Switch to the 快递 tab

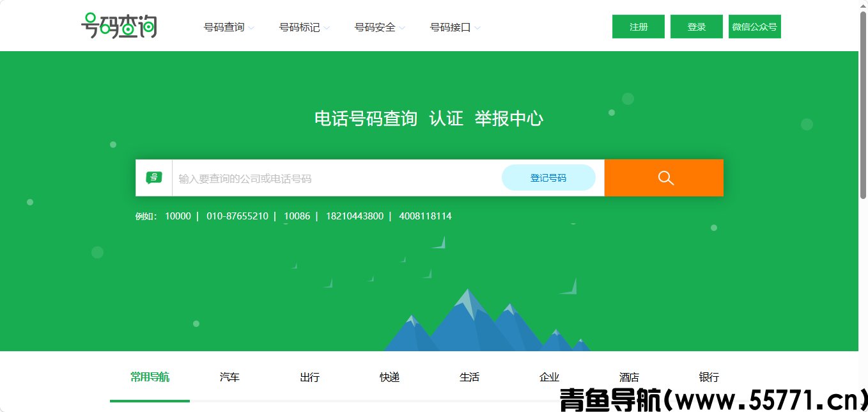click(x=389, y=377)
